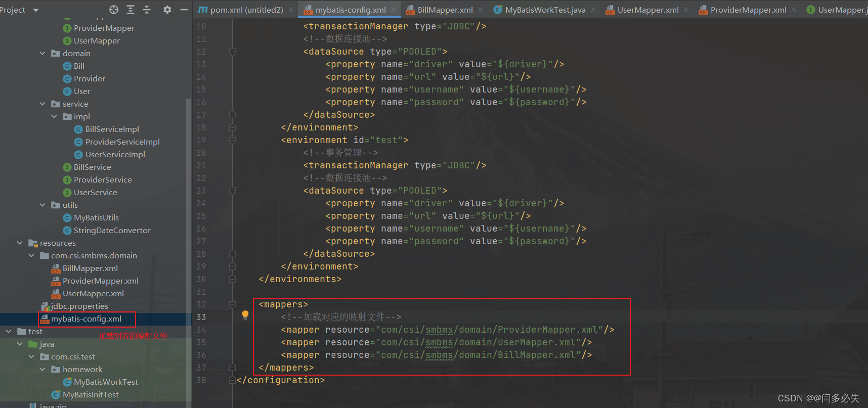868x408 pixels.
Task: Open the Project view dropdown
Action: point(35,10)
